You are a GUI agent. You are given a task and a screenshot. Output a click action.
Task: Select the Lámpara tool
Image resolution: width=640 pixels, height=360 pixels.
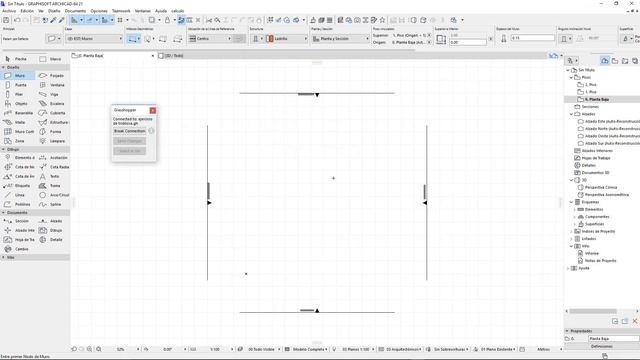[52, 141]
